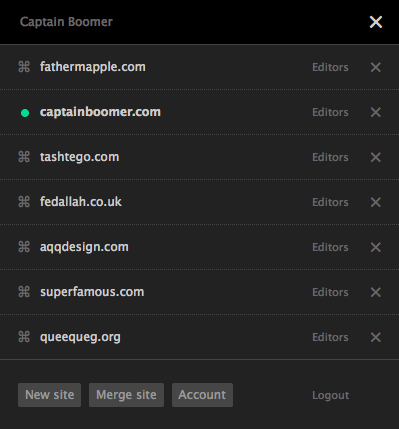Click the command icon next to aqqdesign.com
Screen dimensions: 399x429
tap(24, 247)
